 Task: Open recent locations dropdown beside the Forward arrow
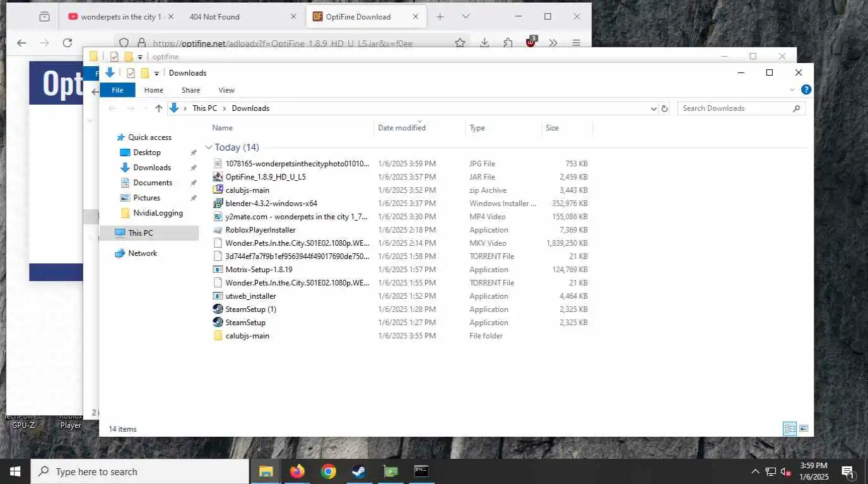pos(146,108)
